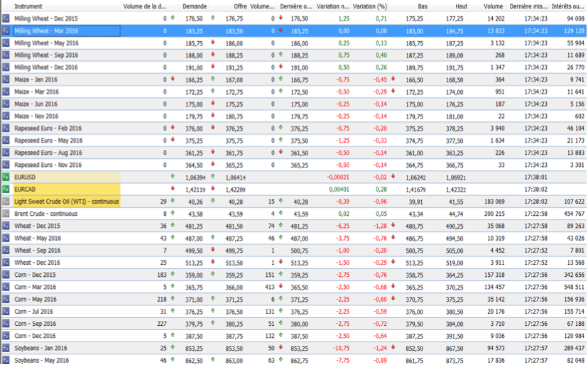This screenshot has height=367, width=588.
Task: Click the green Fx icon next to EURUSD
Action: [6, 177]
